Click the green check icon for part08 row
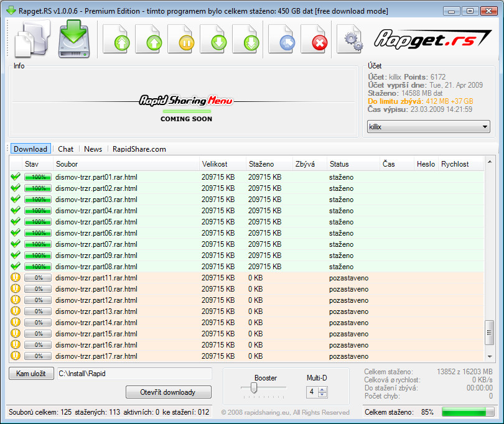 coord(16,266)
